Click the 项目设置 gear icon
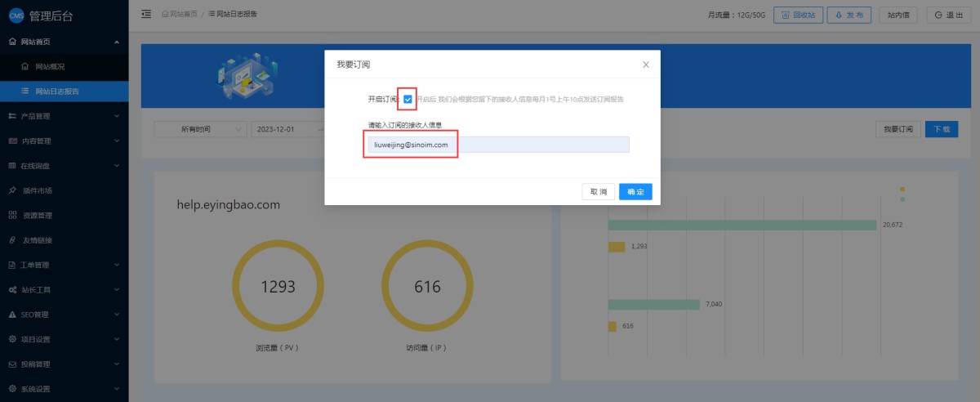 [x=12, y=339]
